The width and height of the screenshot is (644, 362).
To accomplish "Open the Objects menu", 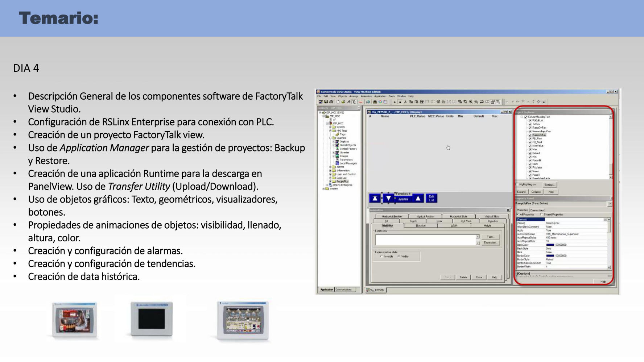I will (x=342, y=96).
